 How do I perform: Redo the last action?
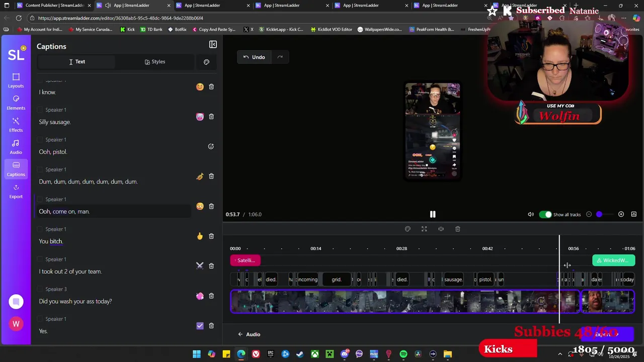(x=280, y=57)
